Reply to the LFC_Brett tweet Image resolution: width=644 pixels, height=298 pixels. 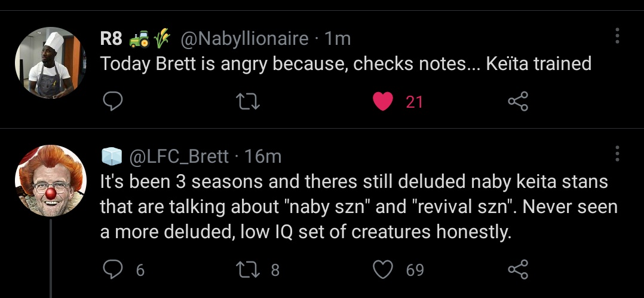[112, 270]
